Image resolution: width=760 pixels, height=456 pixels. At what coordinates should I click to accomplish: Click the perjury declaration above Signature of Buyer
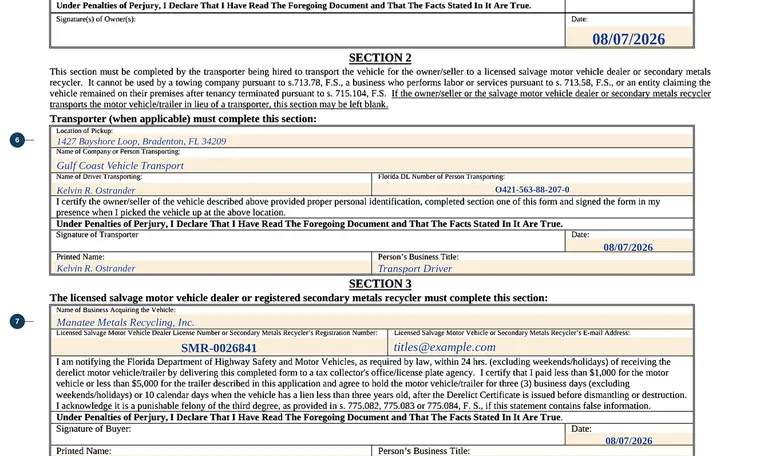[309, 417]
